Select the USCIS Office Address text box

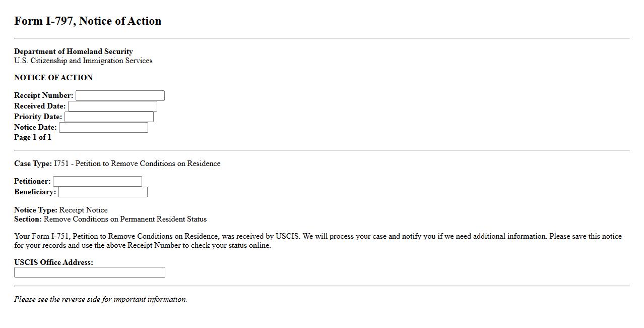click(x=90, y=272)
